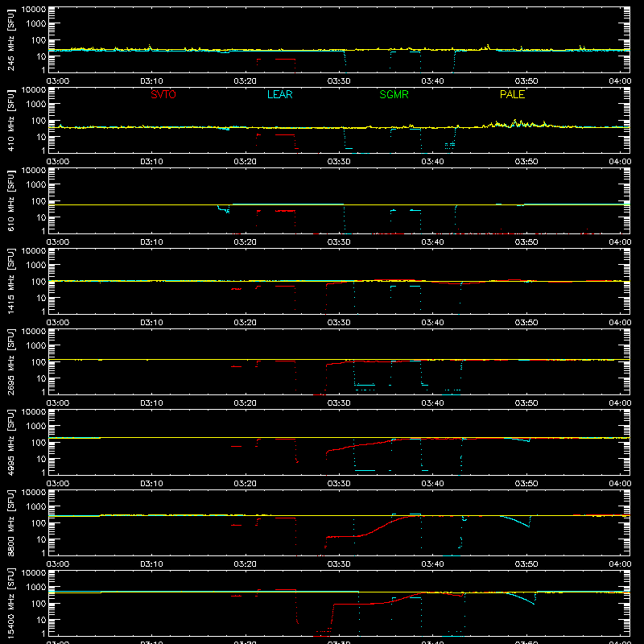644x644 pixels.
Task: Click 03:30 tick under the 1415 MHz plot
Action: pos(339,323)
